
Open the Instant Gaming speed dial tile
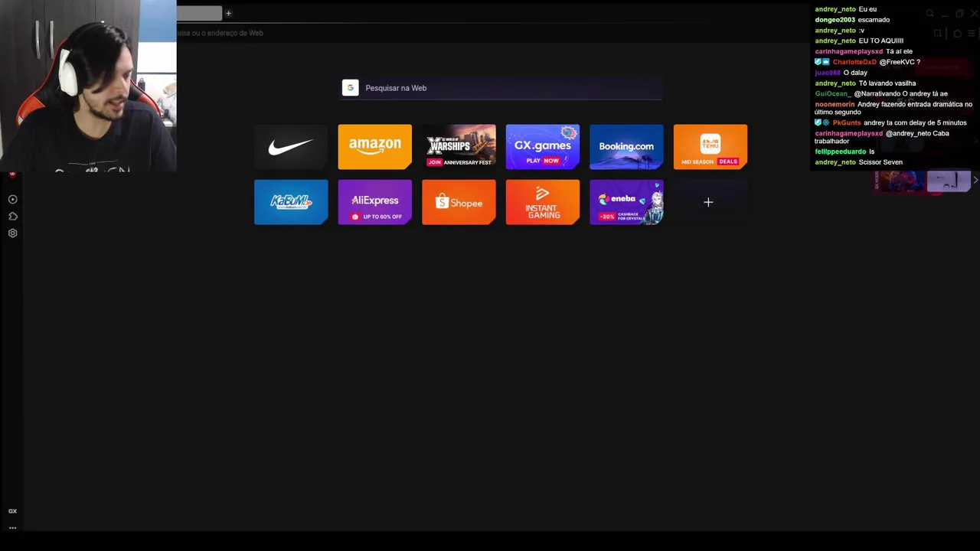click(x=543, y=202)
